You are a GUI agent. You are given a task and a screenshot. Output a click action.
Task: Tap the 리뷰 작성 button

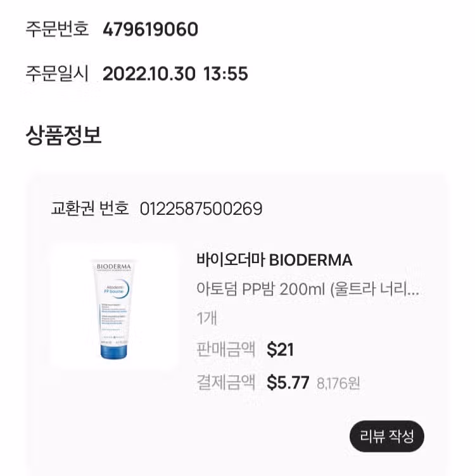pyautogui.click(x=387, y=436)
